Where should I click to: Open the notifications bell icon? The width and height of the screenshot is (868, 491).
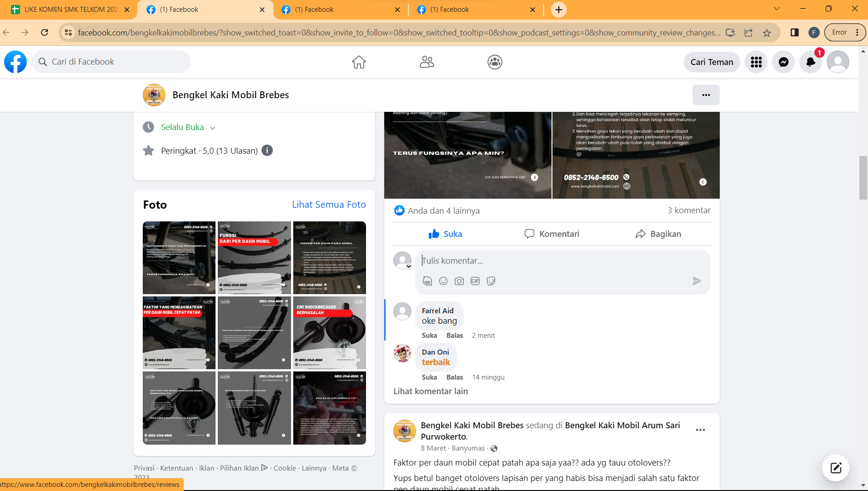tap(811, 62)
